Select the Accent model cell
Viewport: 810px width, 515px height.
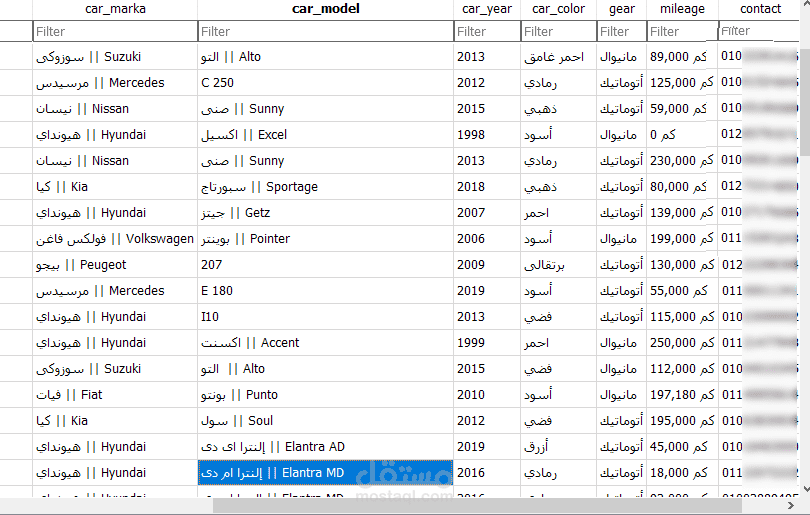pos(325,343)
